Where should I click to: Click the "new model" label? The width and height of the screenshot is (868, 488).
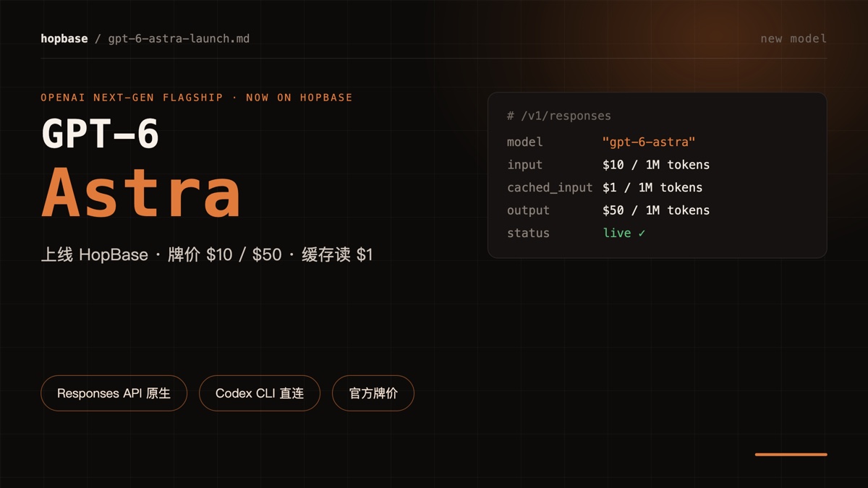tap(793, 39)
